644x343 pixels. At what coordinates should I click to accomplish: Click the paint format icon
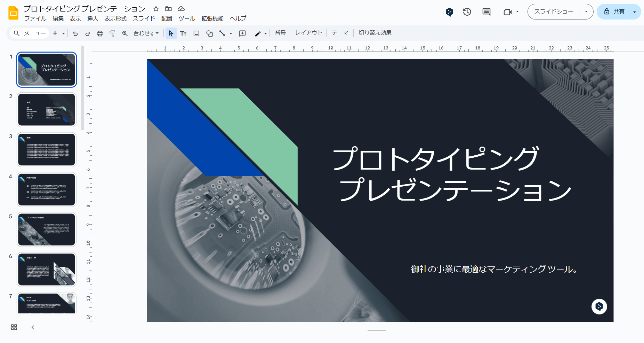pos(112,33)
